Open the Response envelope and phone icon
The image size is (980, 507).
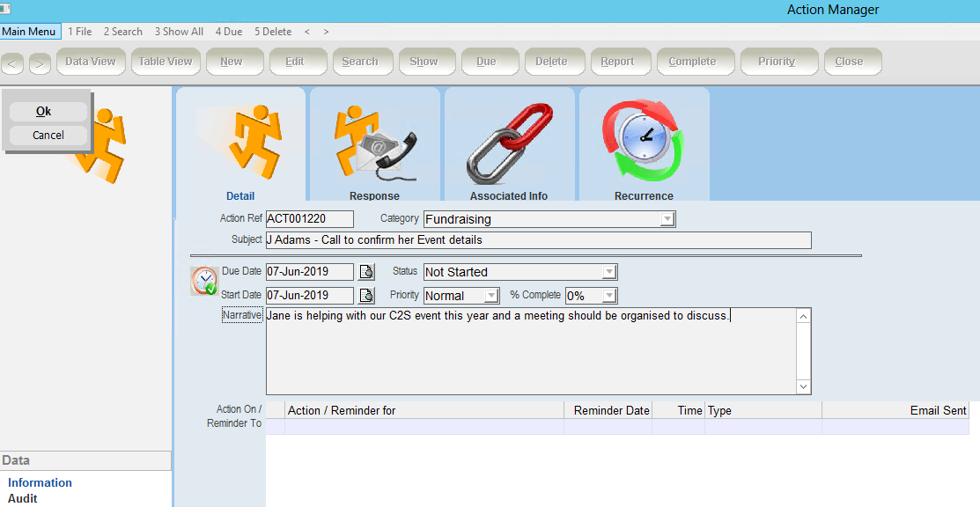click(x=376, y=145)
